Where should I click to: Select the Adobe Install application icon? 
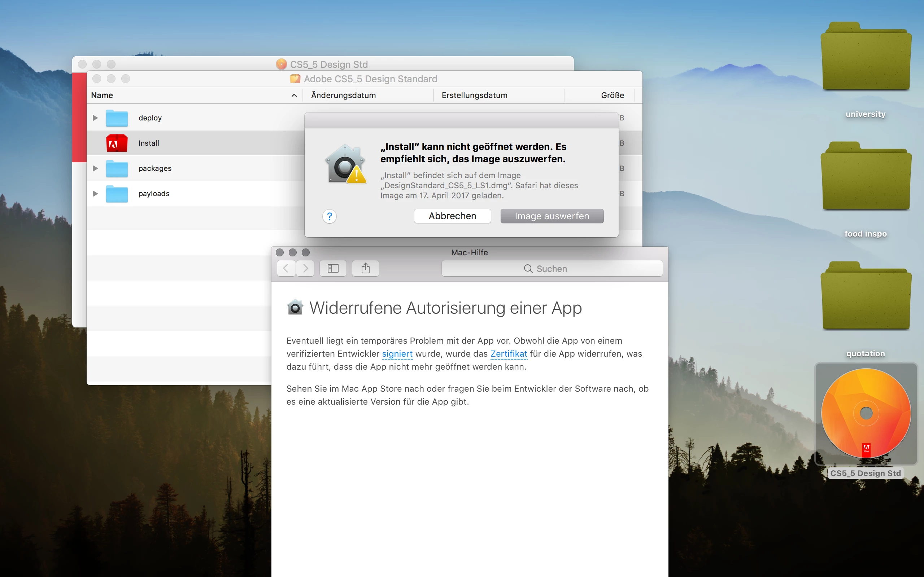tap(117, 143)
